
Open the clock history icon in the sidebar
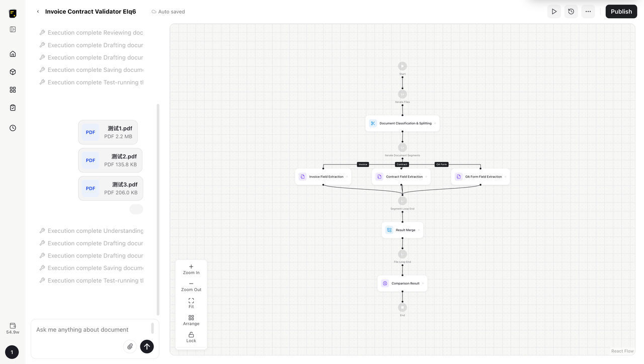13,128
